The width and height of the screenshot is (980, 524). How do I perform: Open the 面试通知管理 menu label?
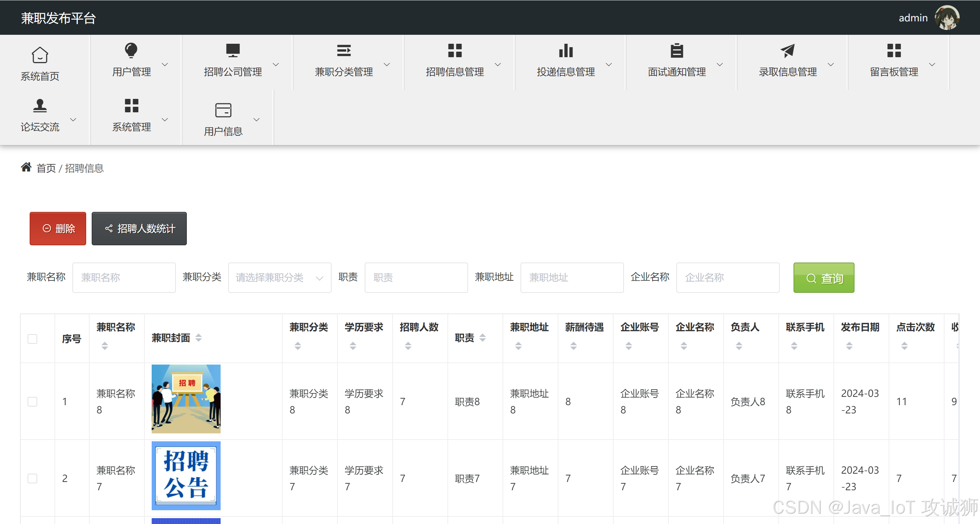click(x=677, y=72)
